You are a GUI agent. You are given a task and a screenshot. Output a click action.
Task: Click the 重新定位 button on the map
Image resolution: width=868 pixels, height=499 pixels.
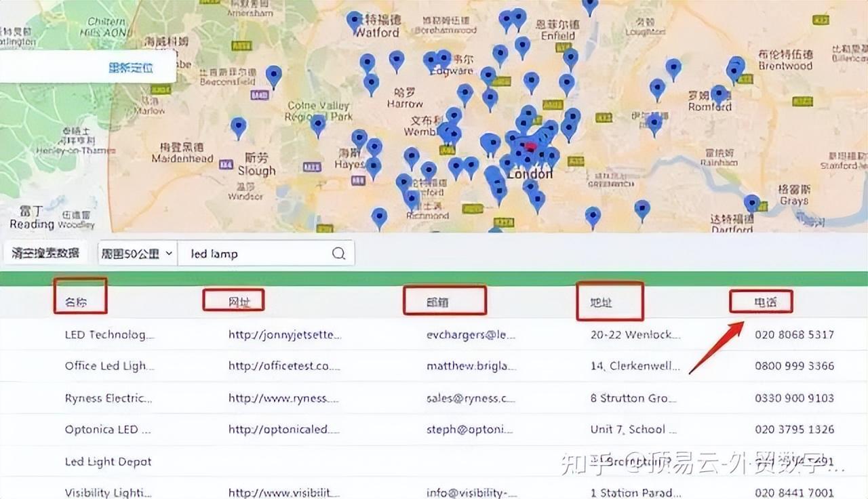click(x=133, y=67)
